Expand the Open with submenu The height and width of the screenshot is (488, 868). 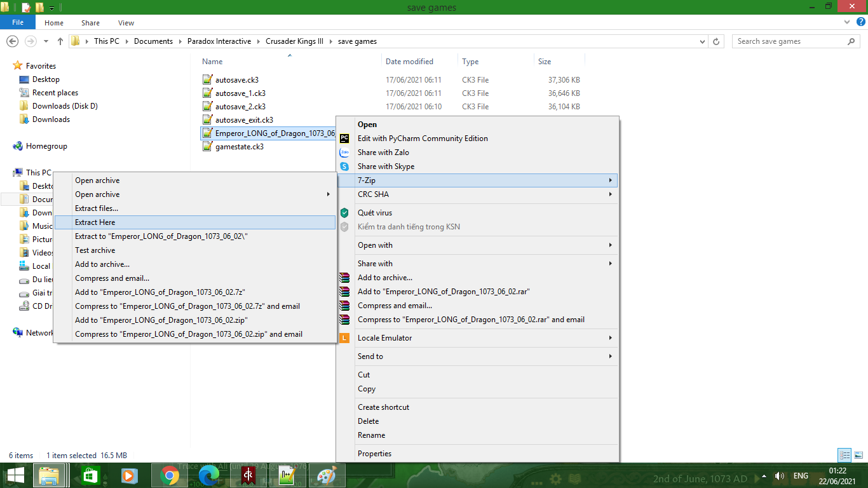(x=477, y=245)
